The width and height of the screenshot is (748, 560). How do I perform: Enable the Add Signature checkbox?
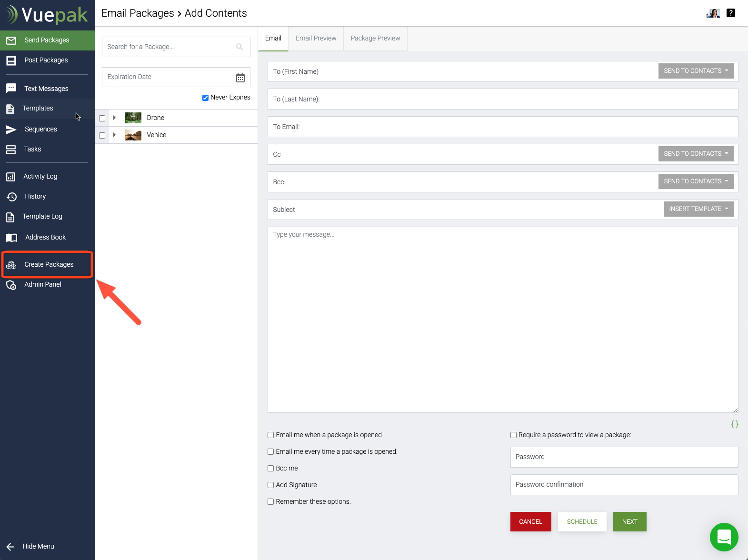pyautogui.click(x=270, y=485)
